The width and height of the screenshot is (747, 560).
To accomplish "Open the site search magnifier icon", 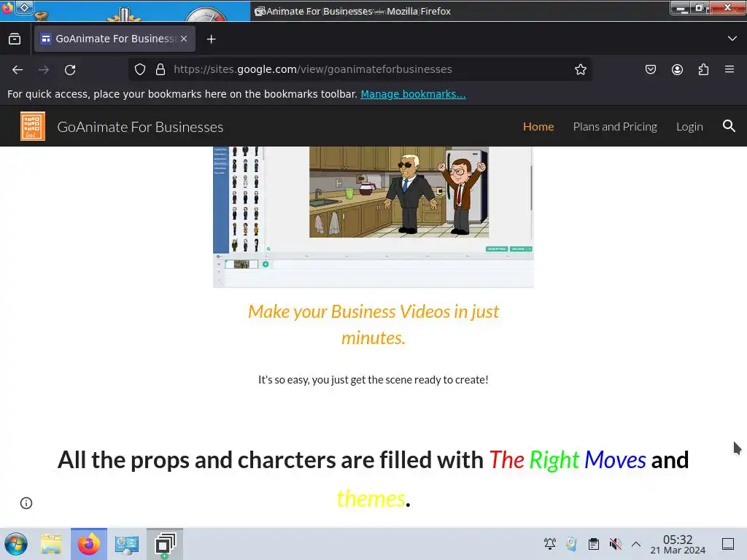I will click(x=729, y=126).
